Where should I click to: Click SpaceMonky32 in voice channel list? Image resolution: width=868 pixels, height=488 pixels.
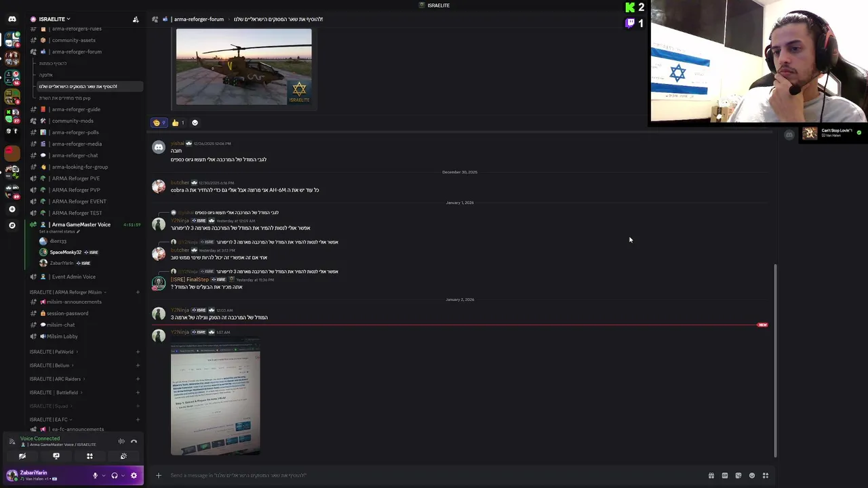65,252
